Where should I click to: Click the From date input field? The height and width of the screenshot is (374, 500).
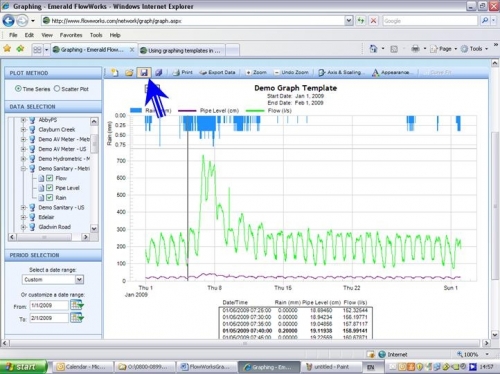(x=49, y=305)
